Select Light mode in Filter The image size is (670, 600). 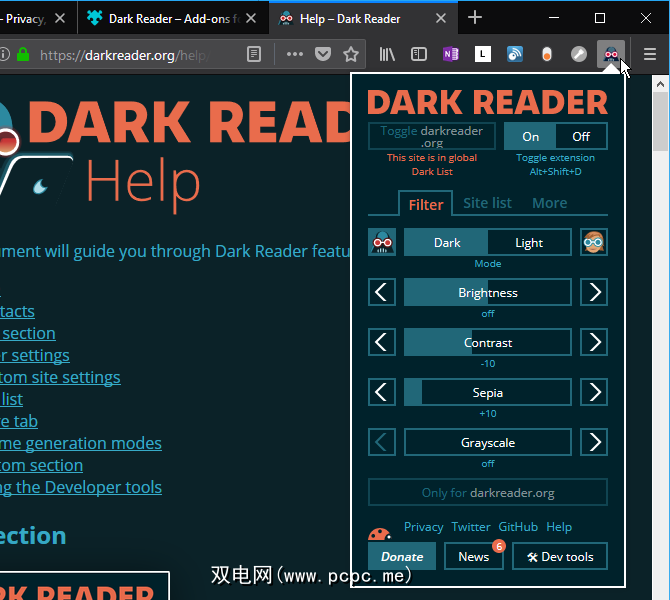coord(529,242)
